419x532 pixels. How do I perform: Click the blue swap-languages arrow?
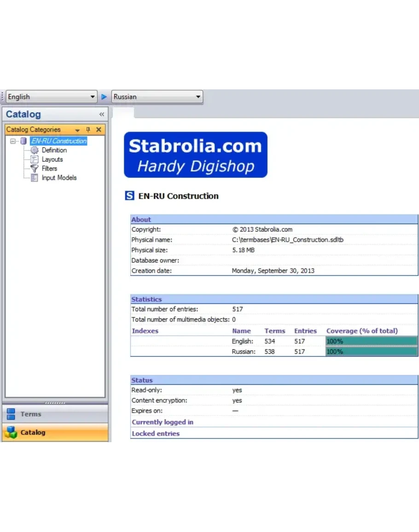(104, 97)
